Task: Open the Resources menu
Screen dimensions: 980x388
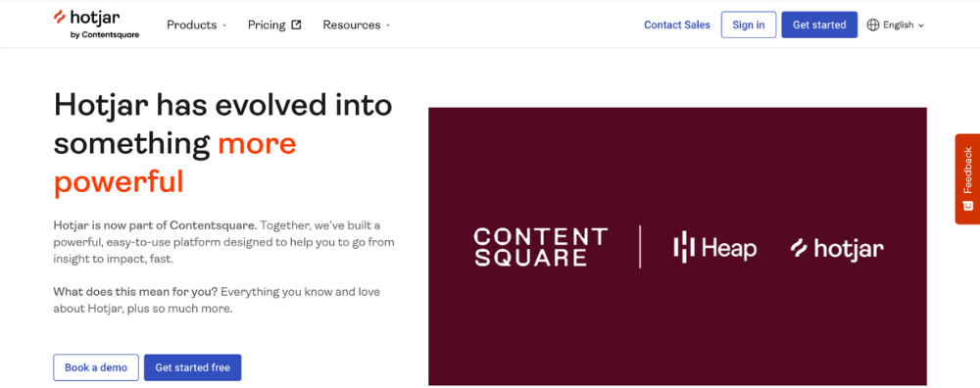Action: click(x=357, y=25)
